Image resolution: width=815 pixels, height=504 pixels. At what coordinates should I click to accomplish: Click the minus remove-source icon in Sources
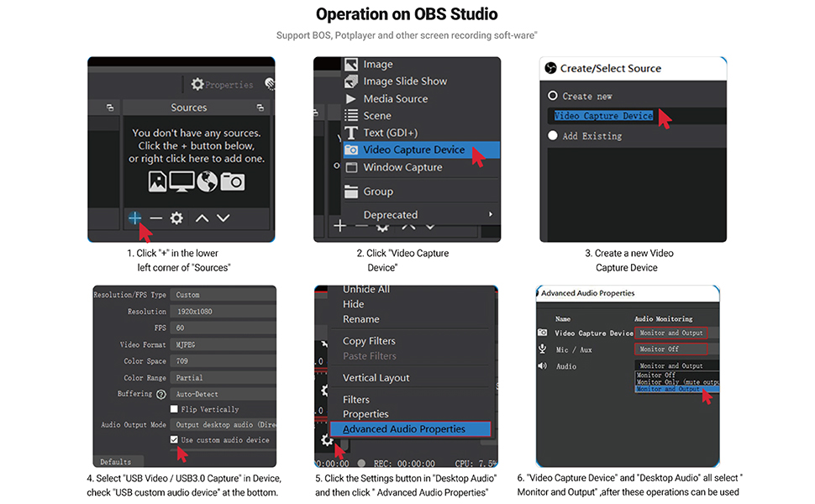point(155,218)
